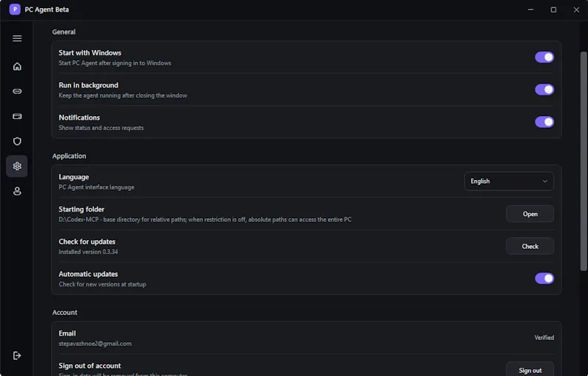Click 'PC Agent interface language' description

tap(96, 187)
